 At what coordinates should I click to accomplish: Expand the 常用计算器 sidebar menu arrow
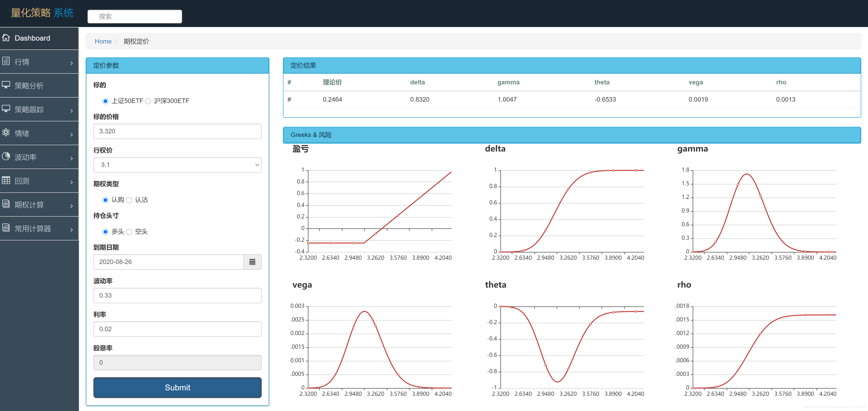click(x=71, y=230)
